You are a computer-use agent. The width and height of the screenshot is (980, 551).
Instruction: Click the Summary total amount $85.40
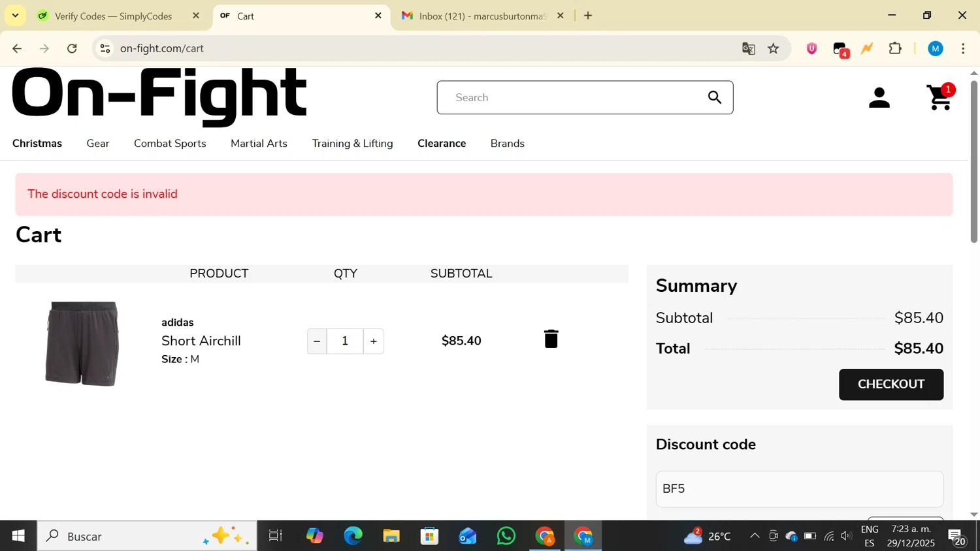[x=919, y=349]
